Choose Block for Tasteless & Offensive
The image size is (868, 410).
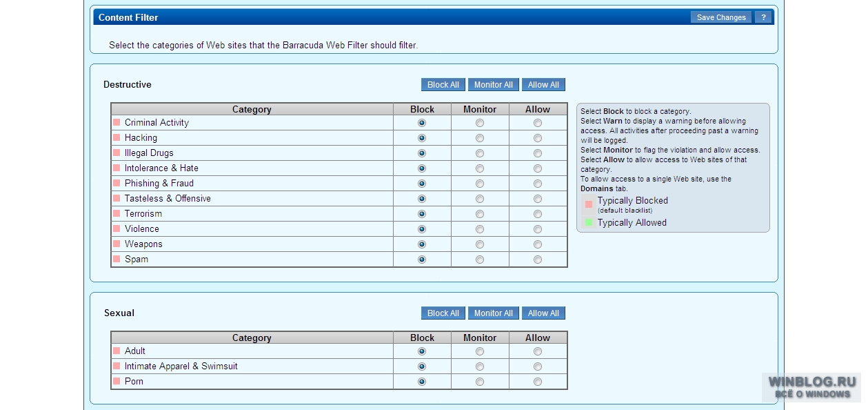pos(422,199)
